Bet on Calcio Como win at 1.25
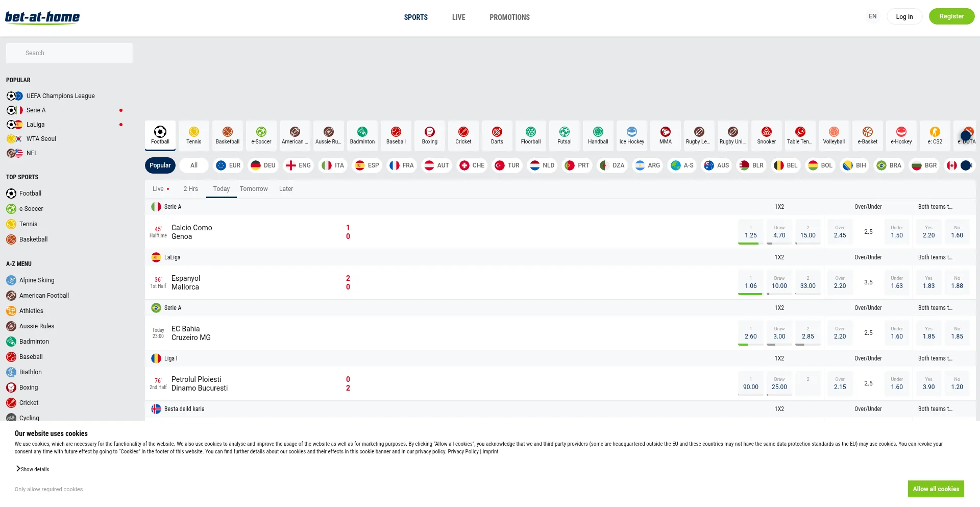The height and width of the screenshot is (507, 980). [751, 232]
